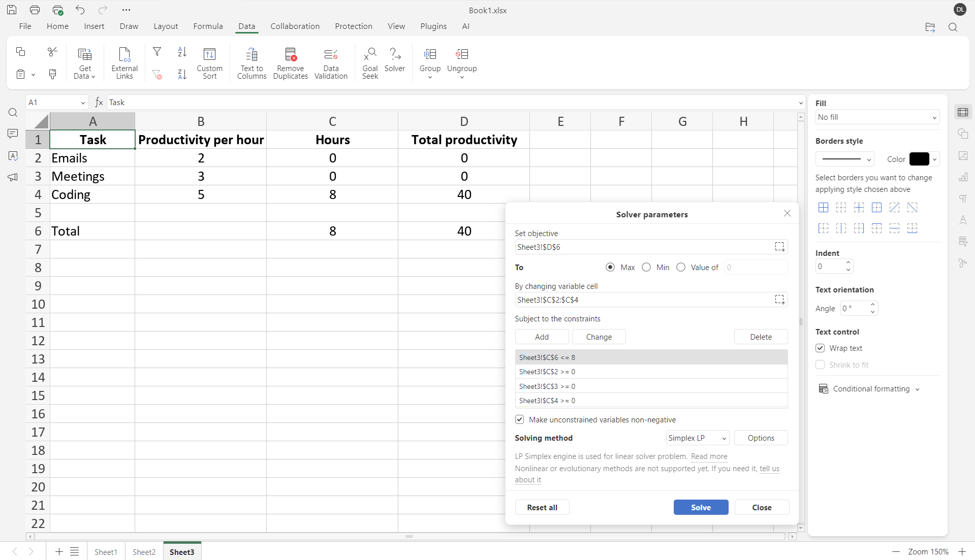Follow the Read more link
Viewport: 975px width, 560px height.
(709, 456)
